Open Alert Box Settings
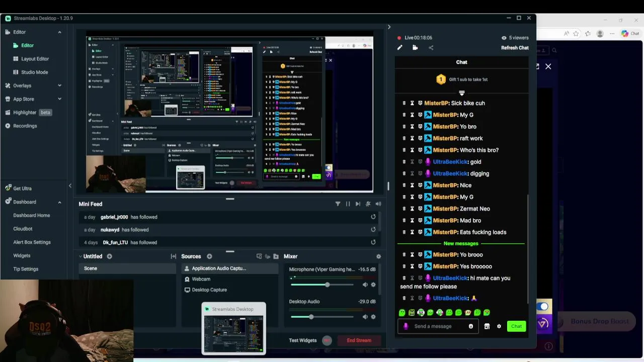This screenshot has width=644, height=362. tap(32, 242)
